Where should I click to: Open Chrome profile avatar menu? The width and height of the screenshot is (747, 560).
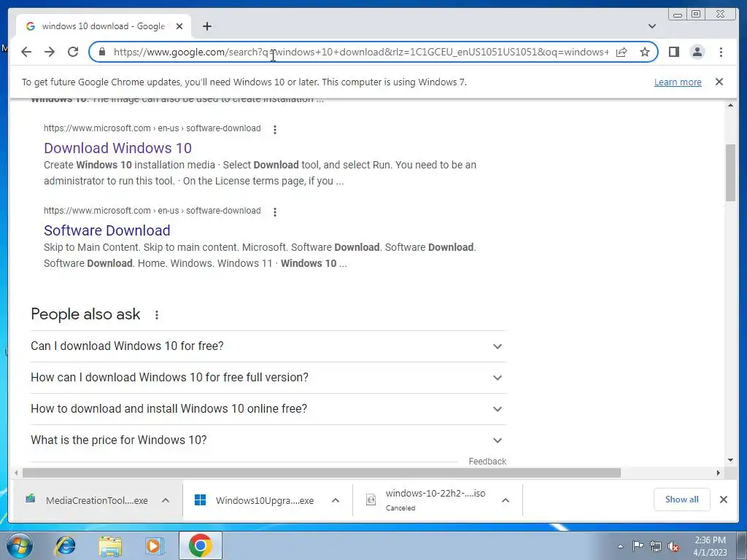697,52
